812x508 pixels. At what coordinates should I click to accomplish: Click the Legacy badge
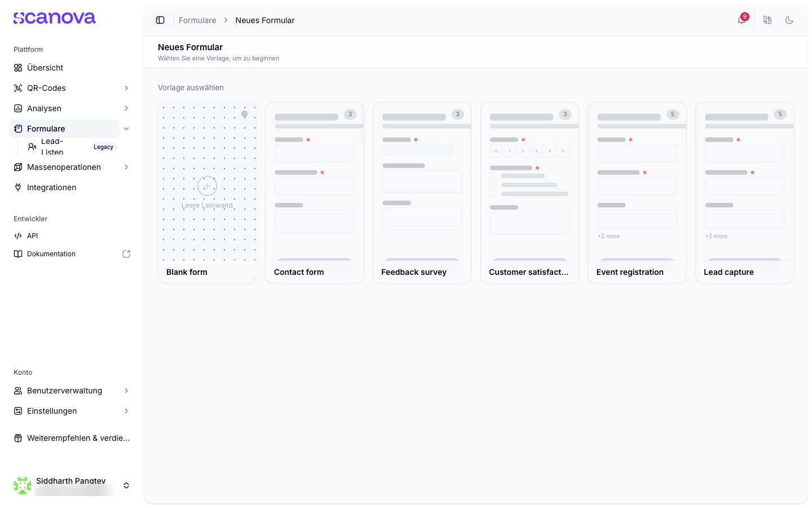pyautogui.click(x=103, y=147)
